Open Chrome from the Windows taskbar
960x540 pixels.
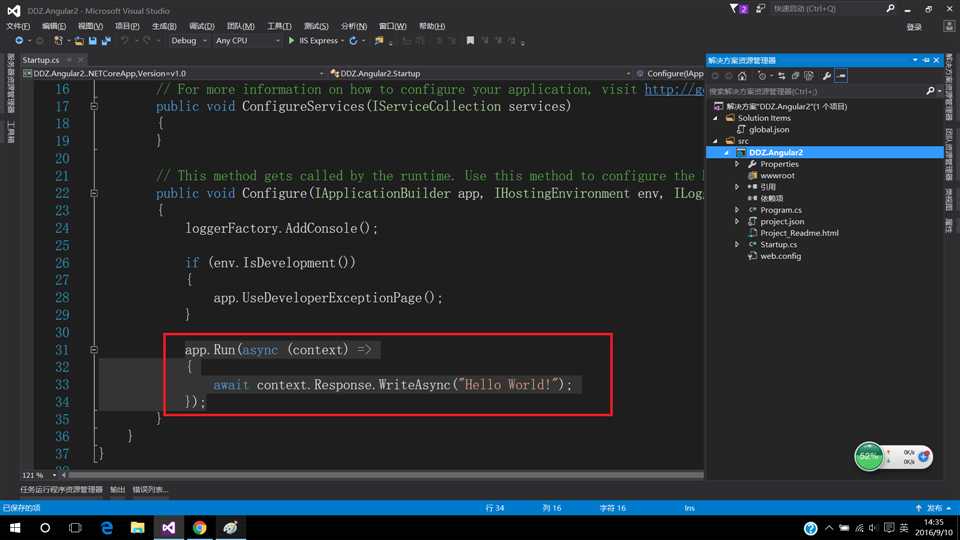(x=200, y=528)
